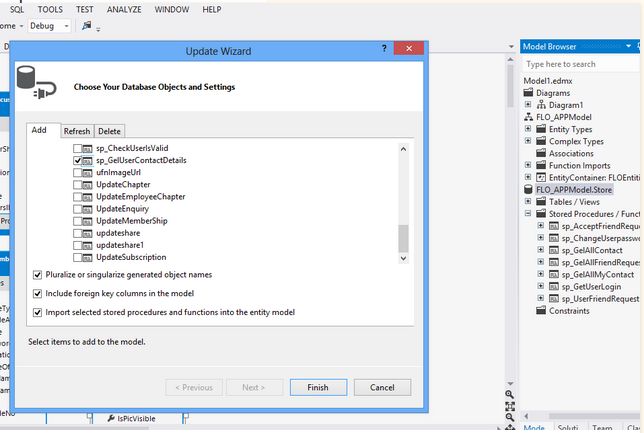The height and width of the screenshot is (433, 644).
Task: Check the UpdateEnquiry checkbox
Action: click(77, 209)
